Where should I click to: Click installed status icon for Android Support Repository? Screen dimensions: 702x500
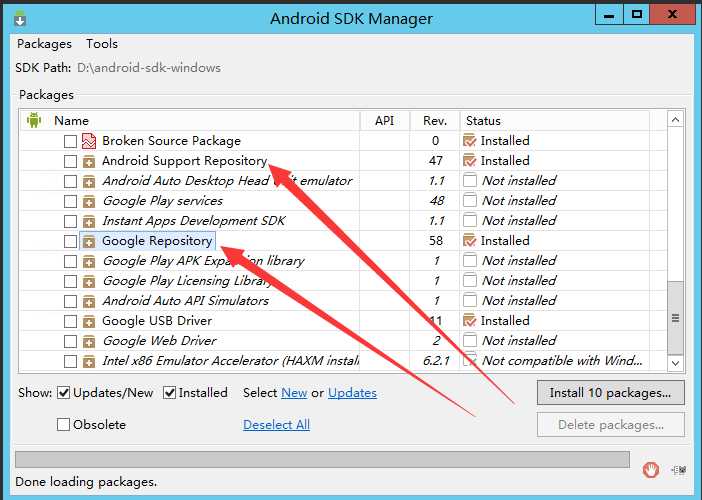469,160
